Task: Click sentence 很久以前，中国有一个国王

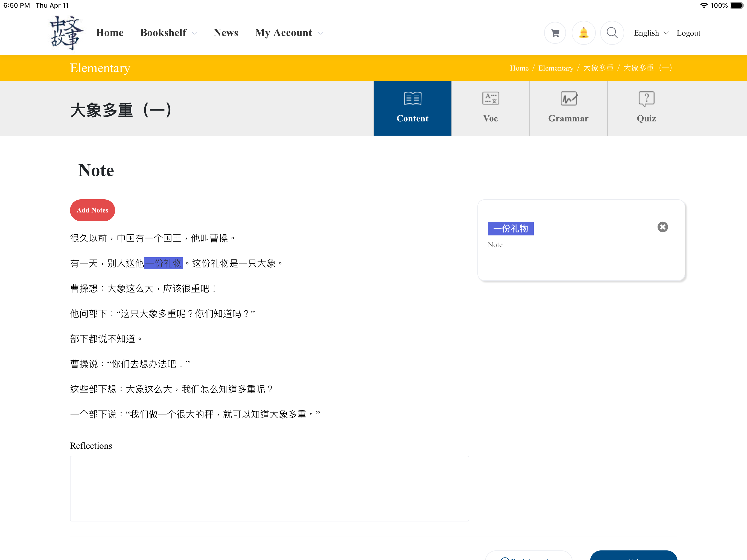Action: tap(153, 238)
